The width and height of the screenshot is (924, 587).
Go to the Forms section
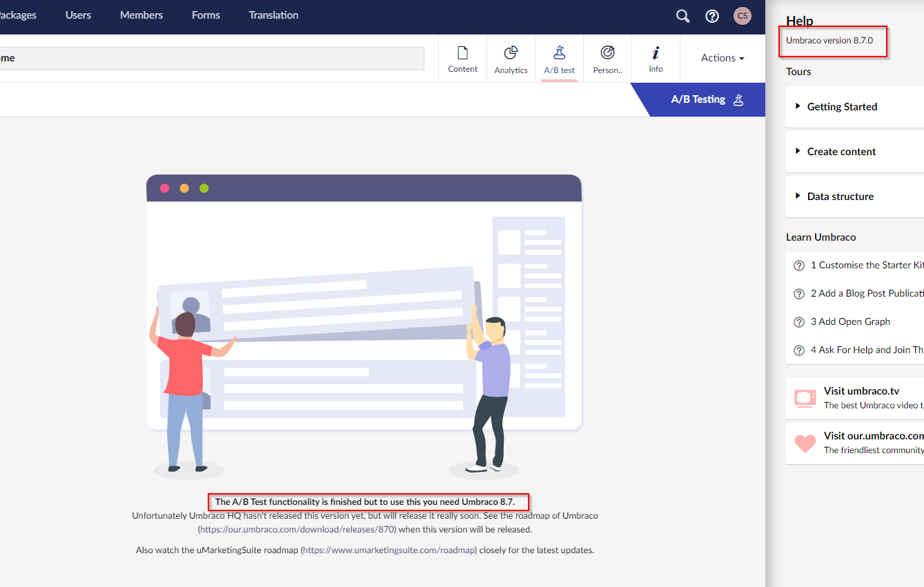(x=206, y=15)
